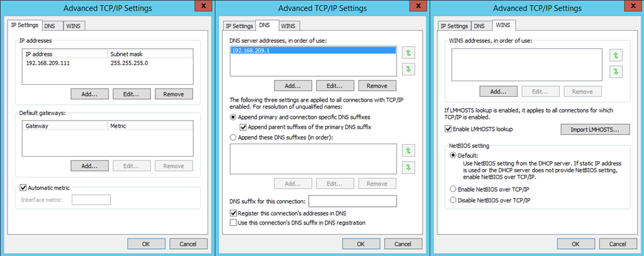Viewport: 644px width, 256px height.
Task: Open IP Settings tab in middle window
Action: [239, 26]
